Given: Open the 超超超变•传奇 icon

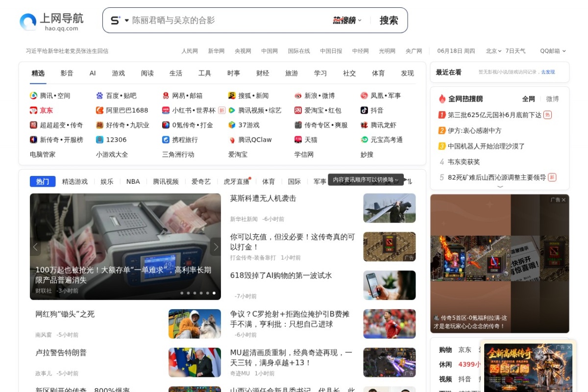Looking at the screenshot, I should click(x=33, y=125).
